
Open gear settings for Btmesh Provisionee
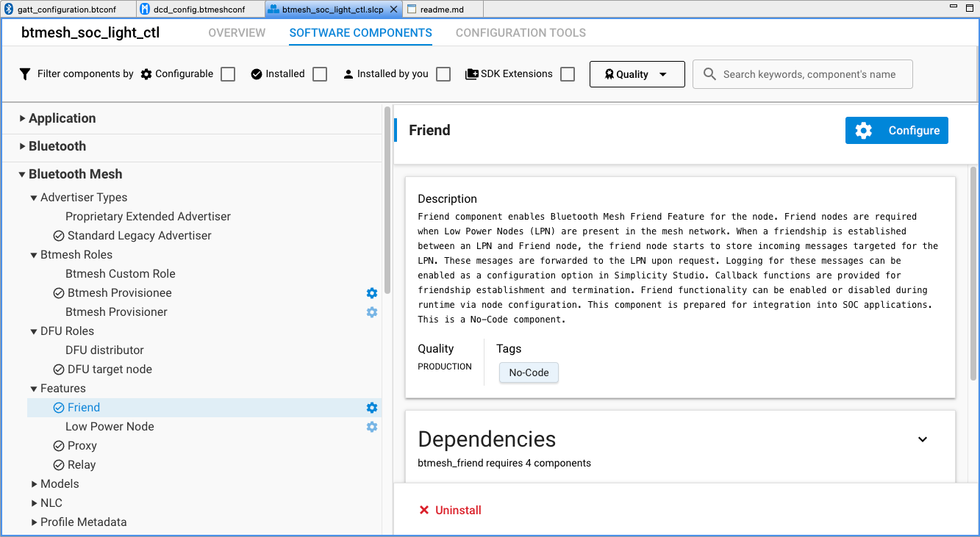click(x=371, y=292)
